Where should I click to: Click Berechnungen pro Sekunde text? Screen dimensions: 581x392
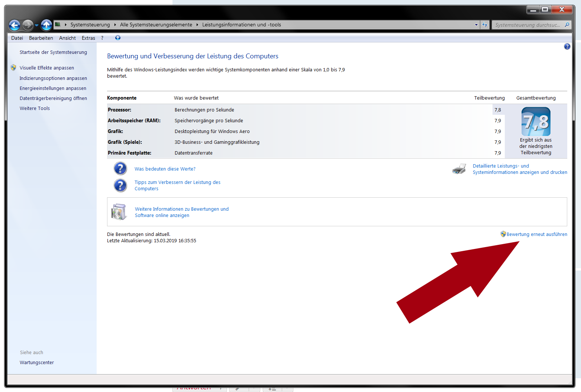pyautogui.click(x=204, y=110)
